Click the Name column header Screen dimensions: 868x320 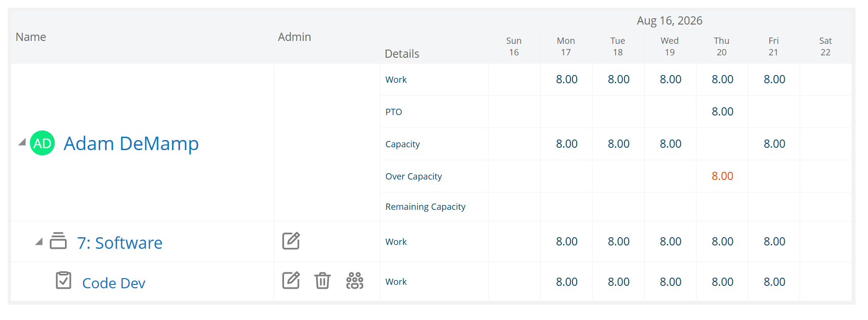click(x=31, y=37)
